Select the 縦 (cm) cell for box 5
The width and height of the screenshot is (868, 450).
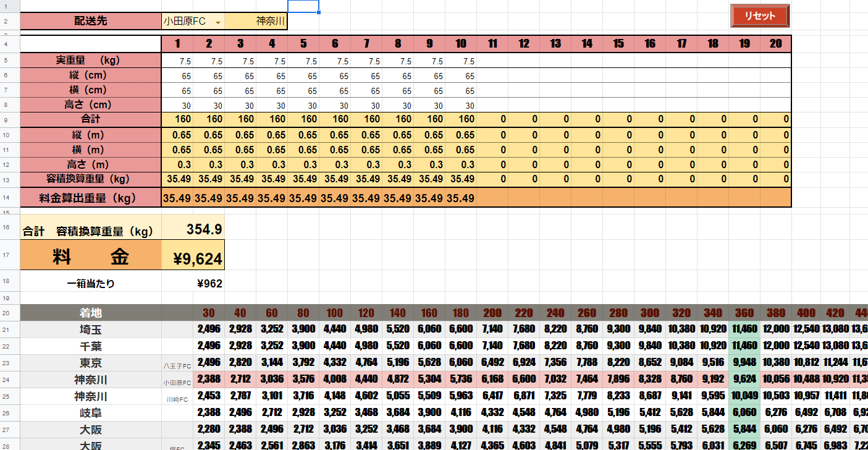[x=303, y=75]
